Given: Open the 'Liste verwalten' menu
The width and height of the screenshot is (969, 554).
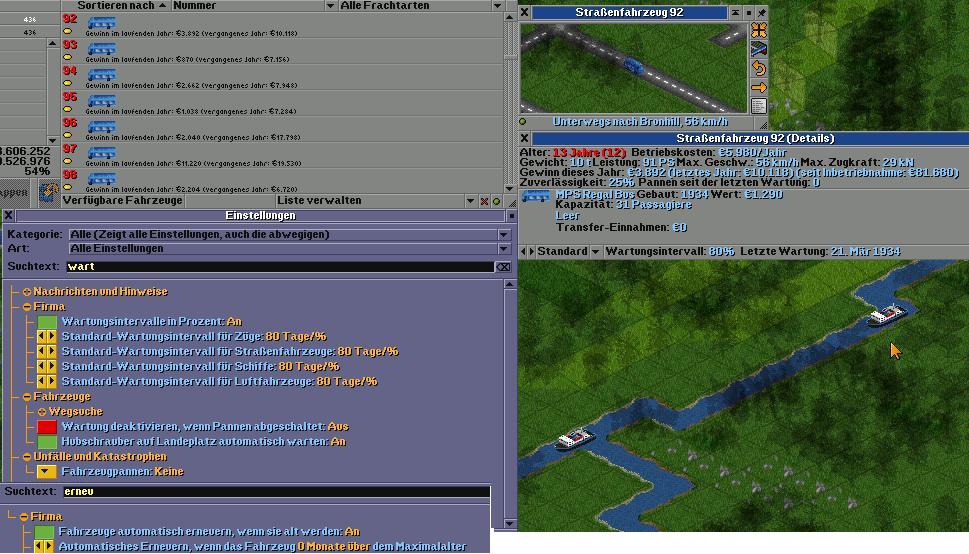Looking at the screenshot, I should point(374,201).
